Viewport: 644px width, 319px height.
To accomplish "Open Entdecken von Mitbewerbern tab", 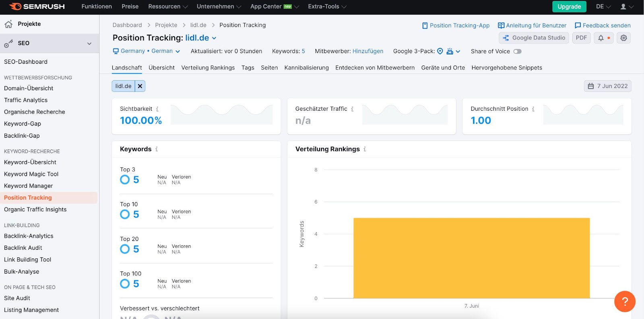I will point(375,68).
